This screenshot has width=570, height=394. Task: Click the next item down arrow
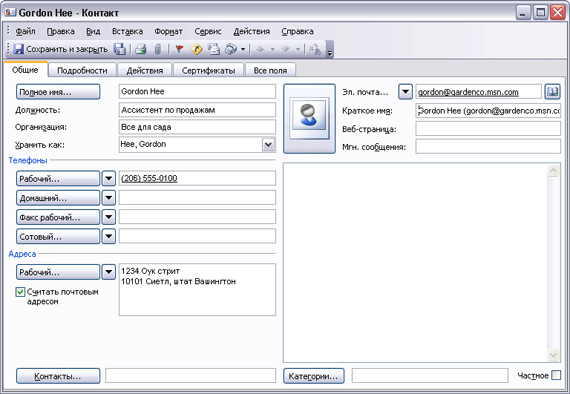(x=285, y=49)
